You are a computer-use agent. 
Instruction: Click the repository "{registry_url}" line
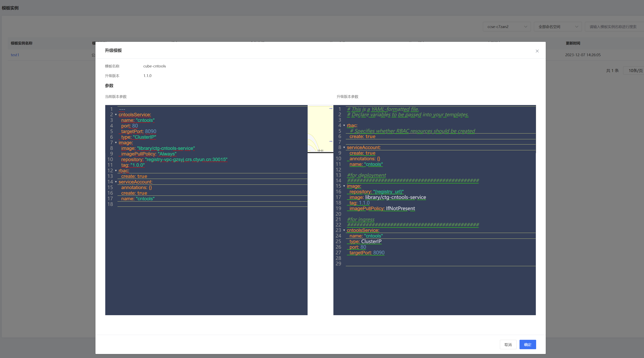tap(376, 192)
